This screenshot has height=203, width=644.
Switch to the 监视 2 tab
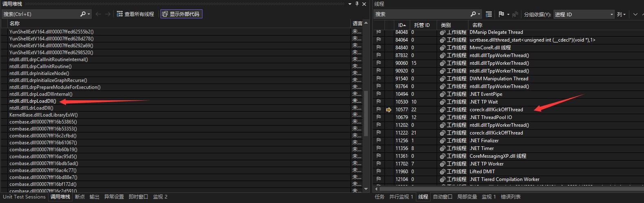[x=160, y=197]
